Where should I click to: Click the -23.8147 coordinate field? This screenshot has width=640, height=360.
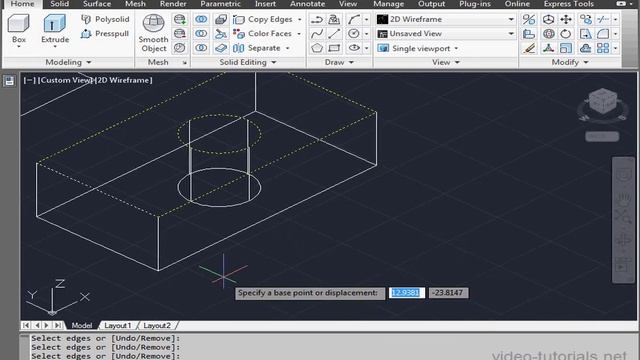(448, 293)
